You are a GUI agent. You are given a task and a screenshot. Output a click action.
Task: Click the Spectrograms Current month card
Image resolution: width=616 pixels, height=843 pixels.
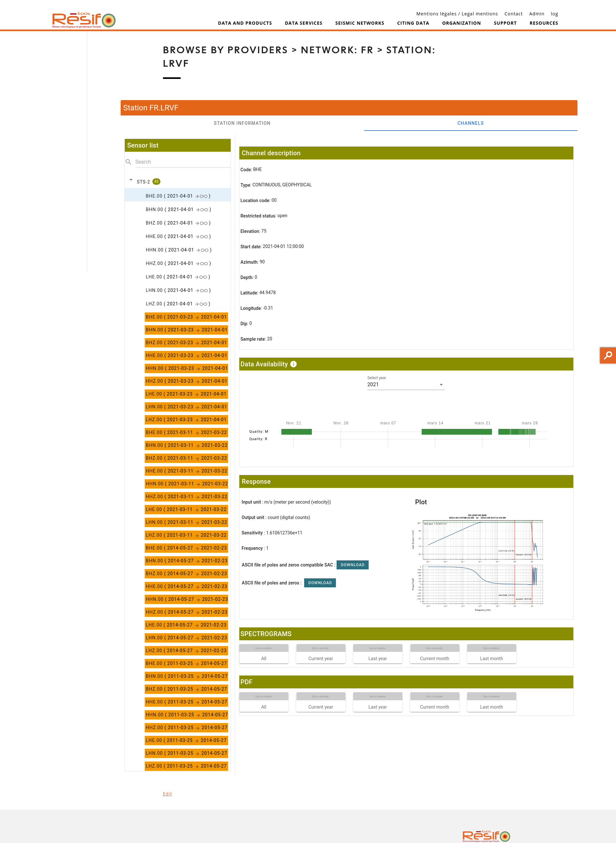(434, 654)
